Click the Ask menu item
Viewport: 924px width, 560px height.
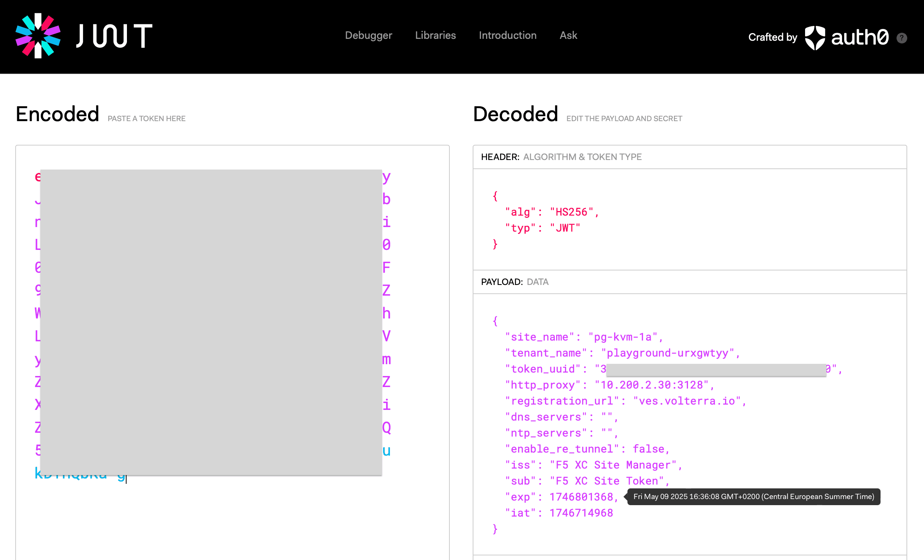[568, 35]
